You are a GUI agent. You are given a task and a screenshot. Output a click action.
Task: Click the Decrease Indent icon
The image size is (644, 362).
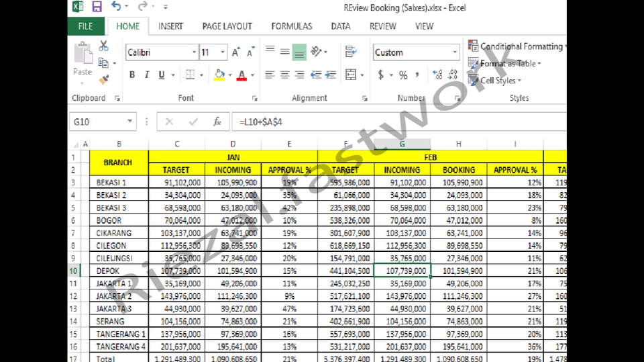(x=316, y=75)
